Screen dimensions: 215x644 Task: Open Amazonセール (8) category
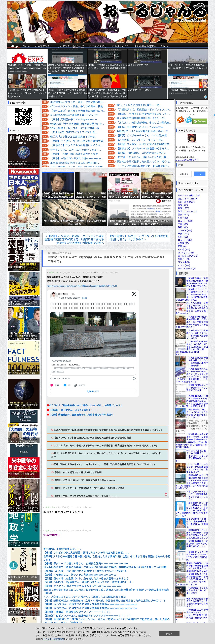[x=187, y=269]
